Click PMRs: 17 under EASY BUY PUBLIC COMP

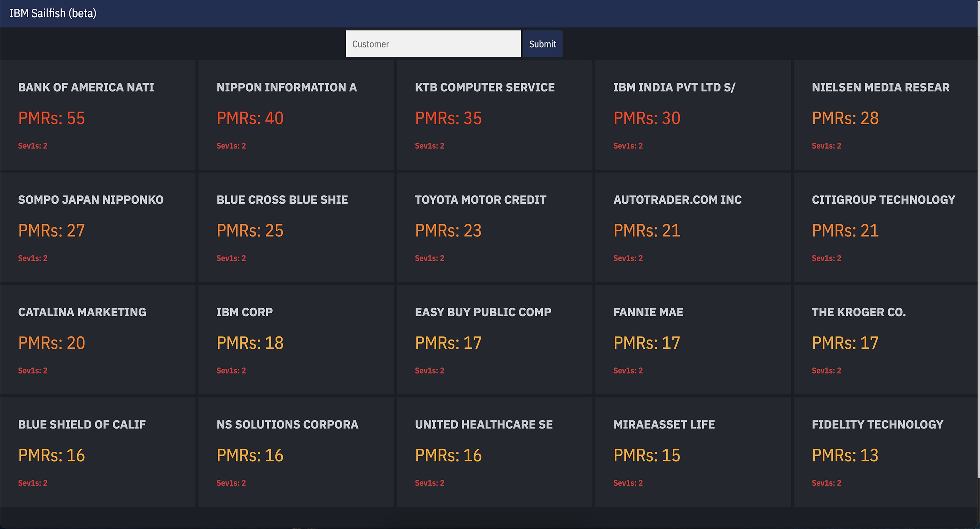(448, 343)
